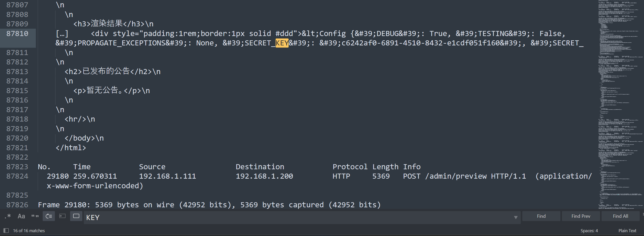This screenshot has width=644, height=236.
Task: Toggle whole word matching quotes icon
Action: [x=35, y=216]
